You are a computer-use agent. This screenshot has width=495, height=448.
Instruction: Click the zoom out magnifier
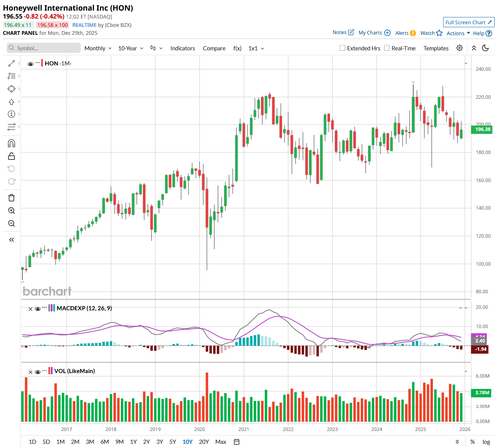pos(11,224)
